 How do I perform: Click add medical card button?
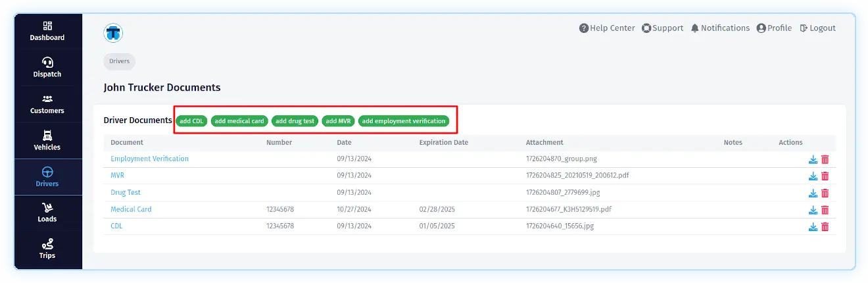239,121
